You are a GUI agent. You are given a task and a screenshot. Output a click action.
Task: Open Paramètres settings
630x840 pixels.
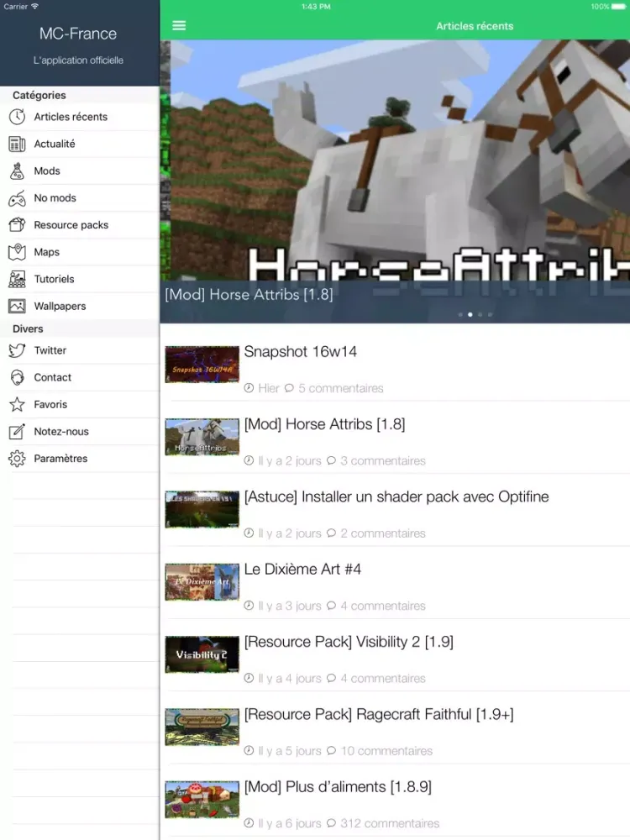point(60,459)
